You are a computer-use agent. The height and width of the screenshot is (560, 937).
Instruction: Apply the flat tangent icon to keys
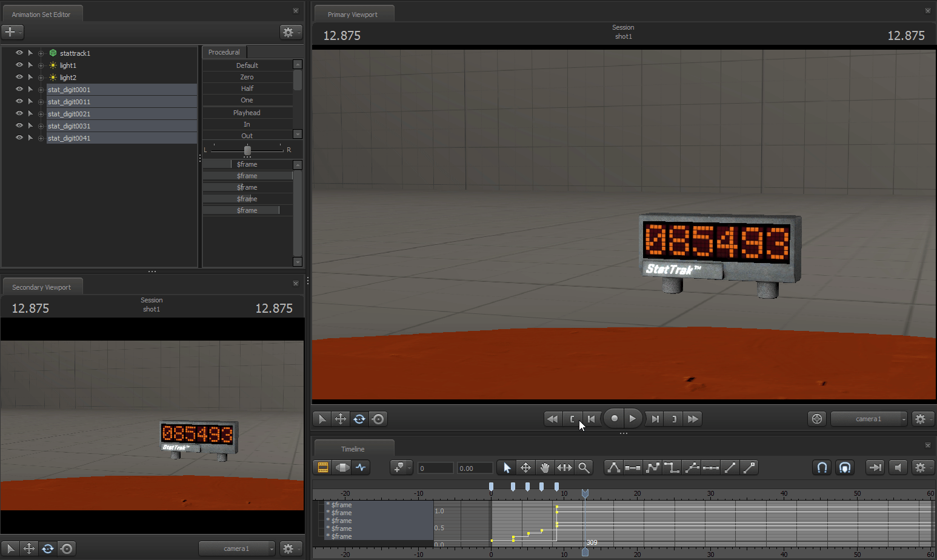pyautogui.click(x=633, y=467)
